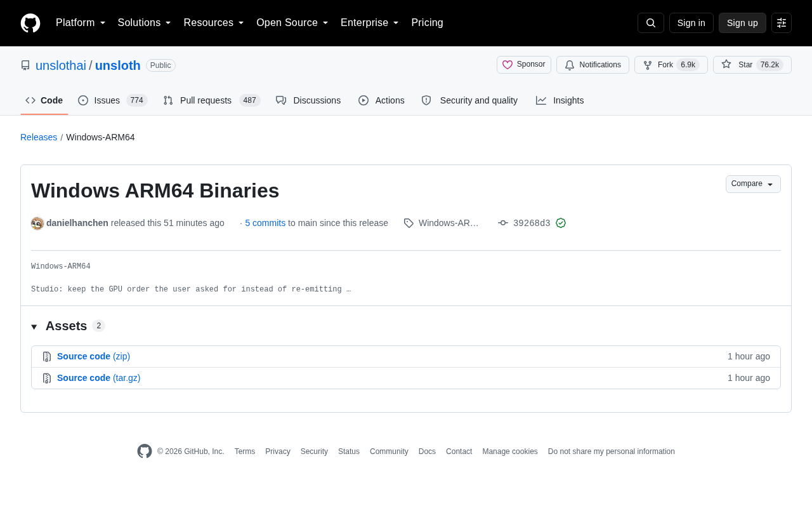Image resolution: width=812 pixels, height=508 pixels.
Task: Switch to the Discussions tab
Action: pos(308,100)
